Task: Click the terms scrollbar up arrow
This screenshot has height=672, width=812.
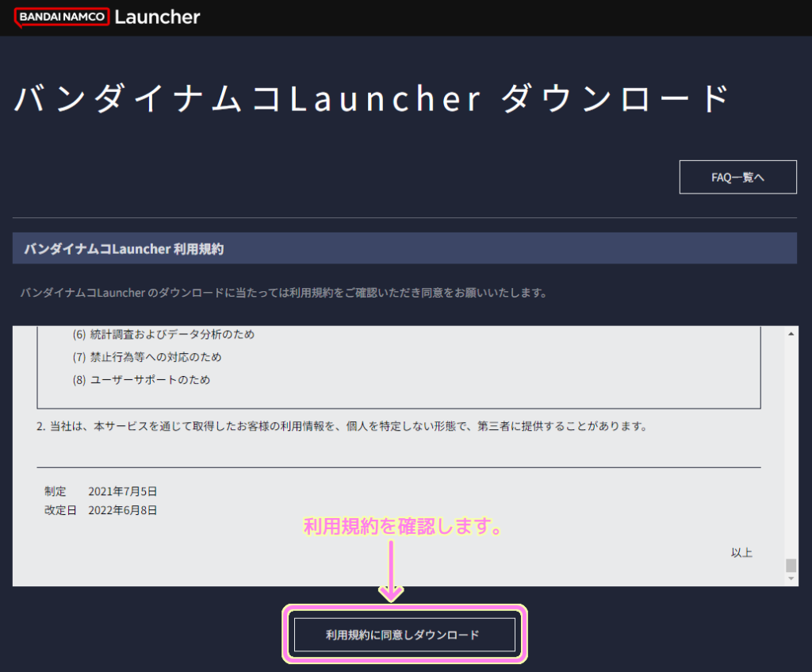Action: coord(791,334)
